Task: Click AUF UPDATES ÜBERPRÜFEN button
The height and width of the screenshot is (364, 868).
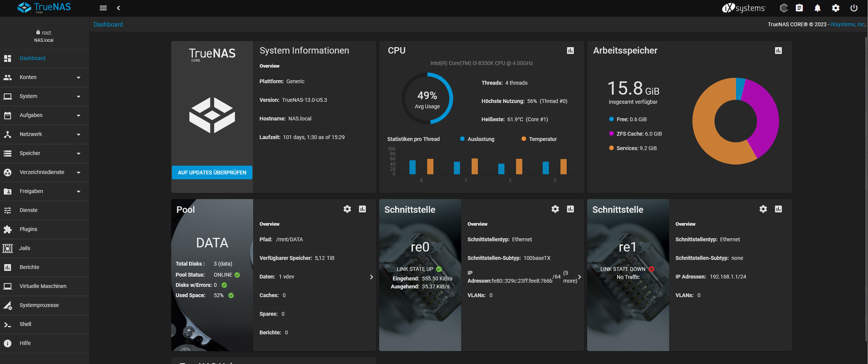Action: (x=212, y=172)
